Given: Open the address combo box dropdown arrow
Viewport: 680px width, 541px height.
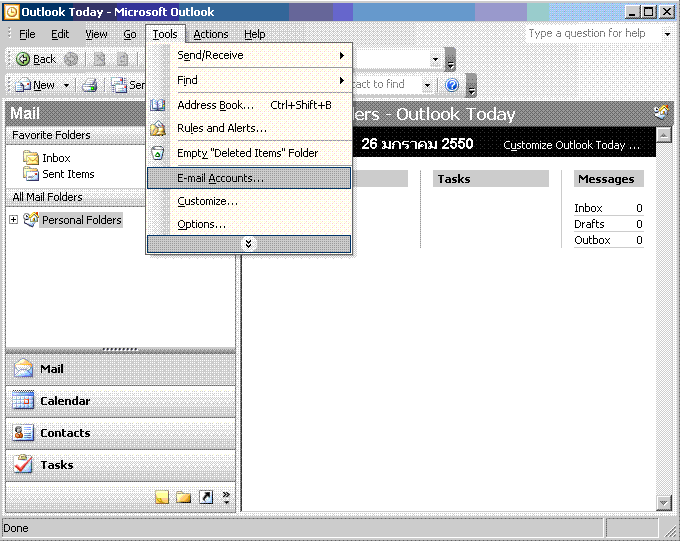Looking at the screenshot, I should pos(435,59).
